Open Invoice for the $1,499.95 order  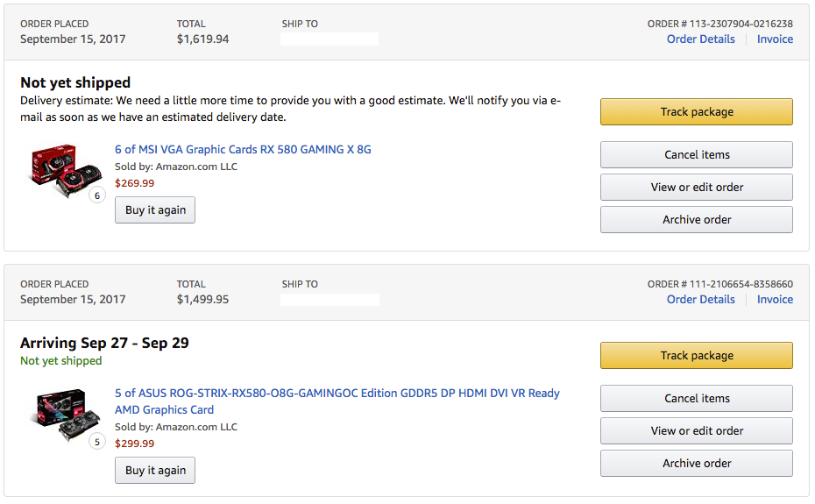coord(775,300)
